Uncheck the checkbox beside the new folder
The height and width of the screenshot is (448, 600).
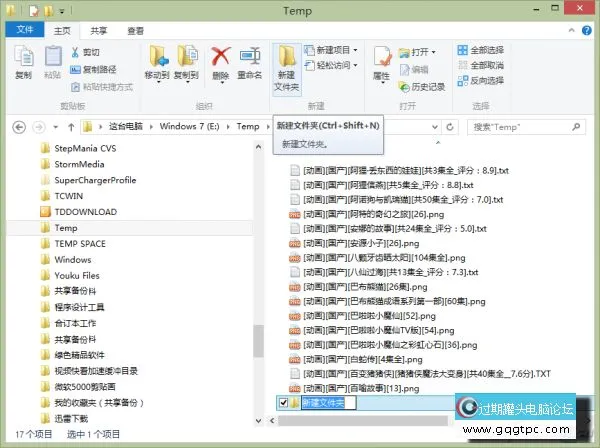[284, 402]
